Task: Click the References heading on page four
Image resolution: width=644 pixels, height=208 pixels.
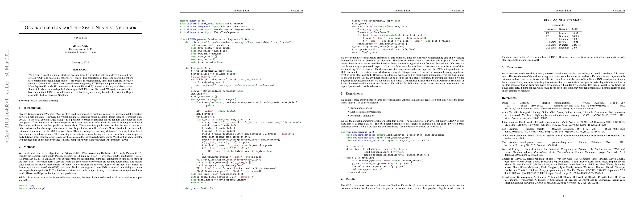Action: pyautogui.click(x=509, y=98)
